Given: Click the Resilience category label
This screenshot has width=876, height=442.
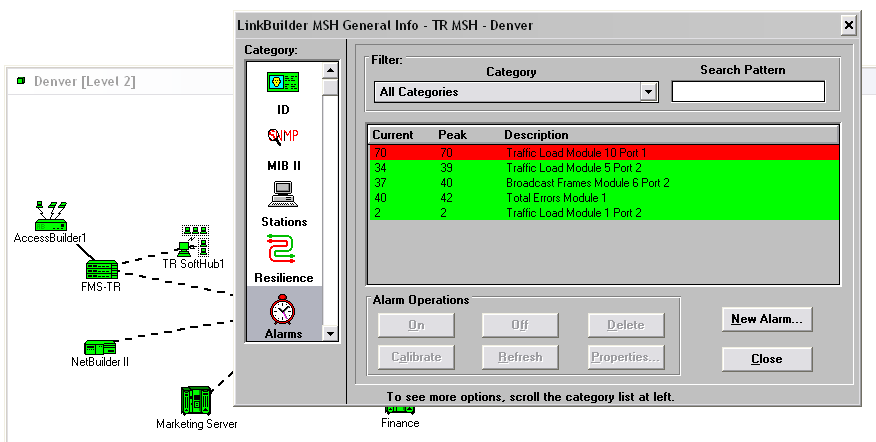Looking at the screenshot, I should click(284, 278).
